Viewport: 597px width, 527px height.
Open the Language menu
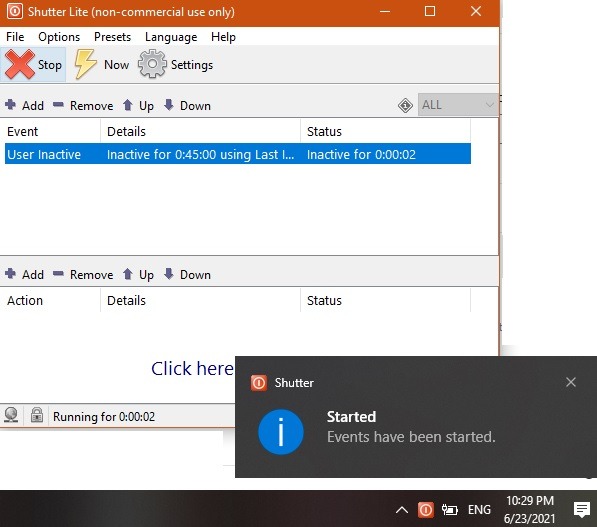(x=171, y=37)
